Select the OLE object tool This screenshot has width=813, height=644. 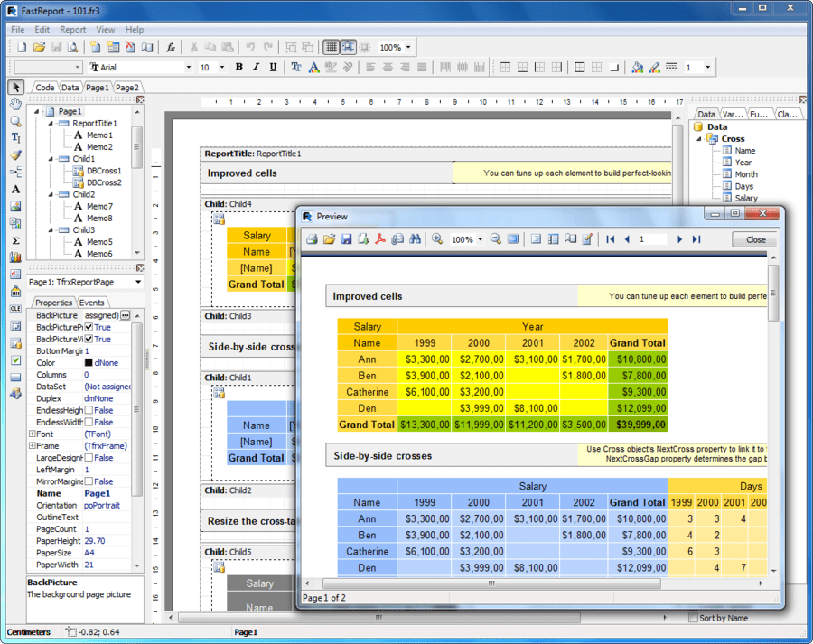click(x=15, y=309)
